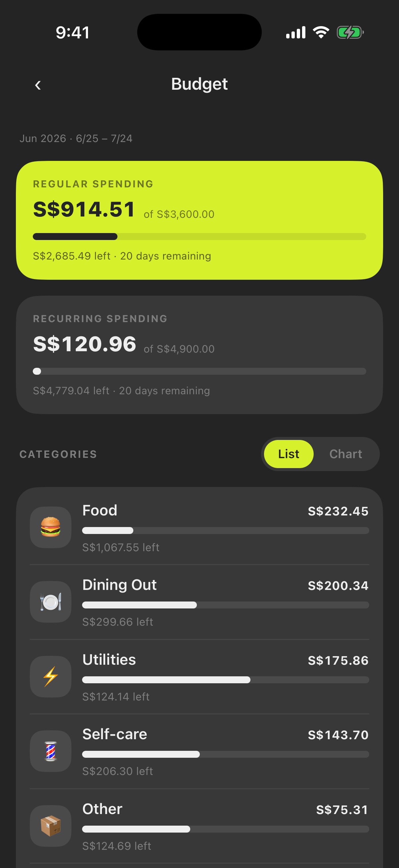
Task: Switch categories view to Chart
Action: [x=345, y=454]
